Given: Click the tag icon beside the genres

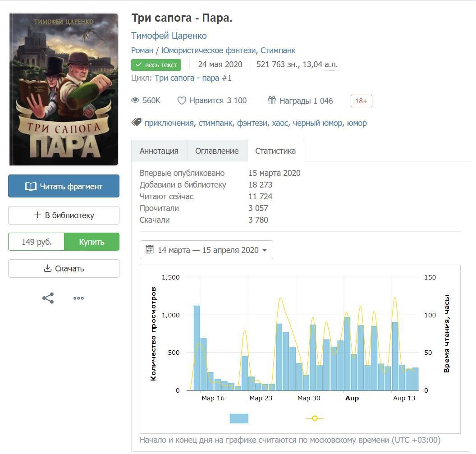Looking at the screenshot, I should (137, 123).
